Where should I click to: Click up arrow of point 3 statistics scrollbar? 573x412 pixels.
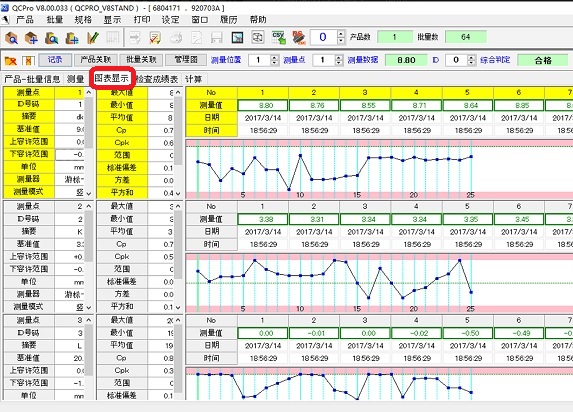[178, 320]
